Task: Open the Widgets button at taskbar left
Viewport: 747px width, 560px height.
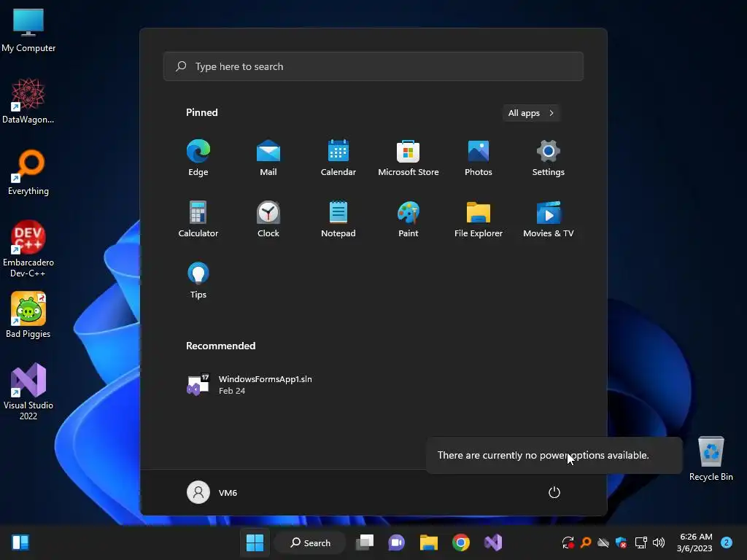Action: click(x=20, y=542)
